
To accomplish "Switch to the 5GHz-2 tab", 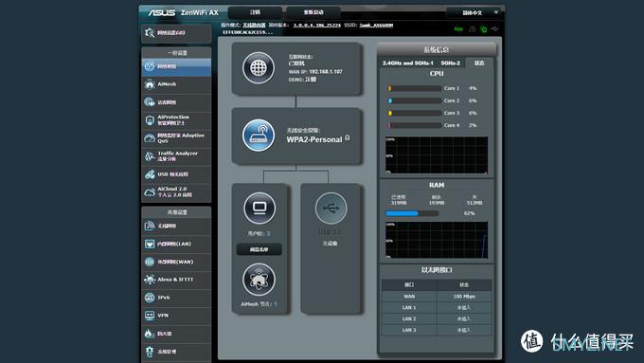I will pos(451,63).
